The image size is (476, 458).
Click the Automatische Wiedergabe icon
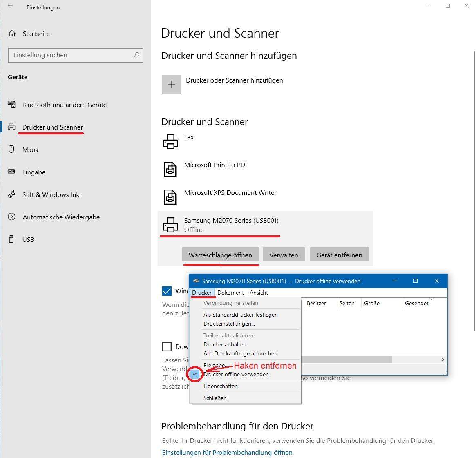11,217
